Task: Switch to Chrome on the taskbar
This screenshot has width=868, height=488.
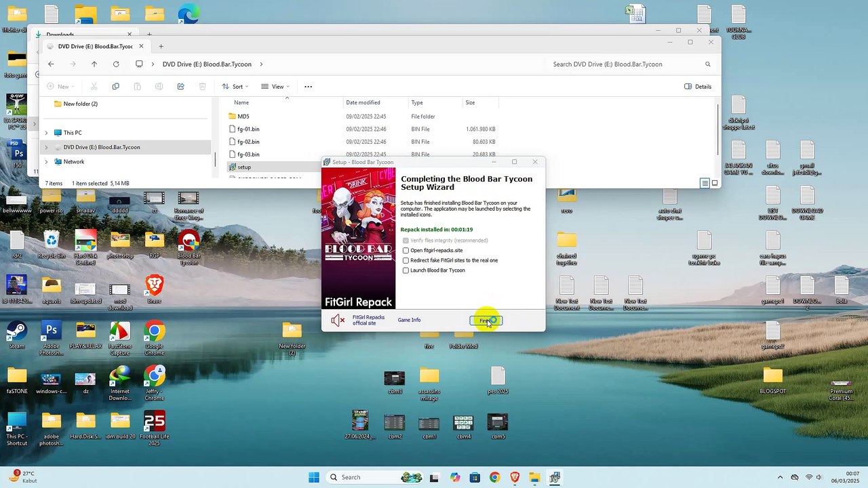Action: coord(494,477)
